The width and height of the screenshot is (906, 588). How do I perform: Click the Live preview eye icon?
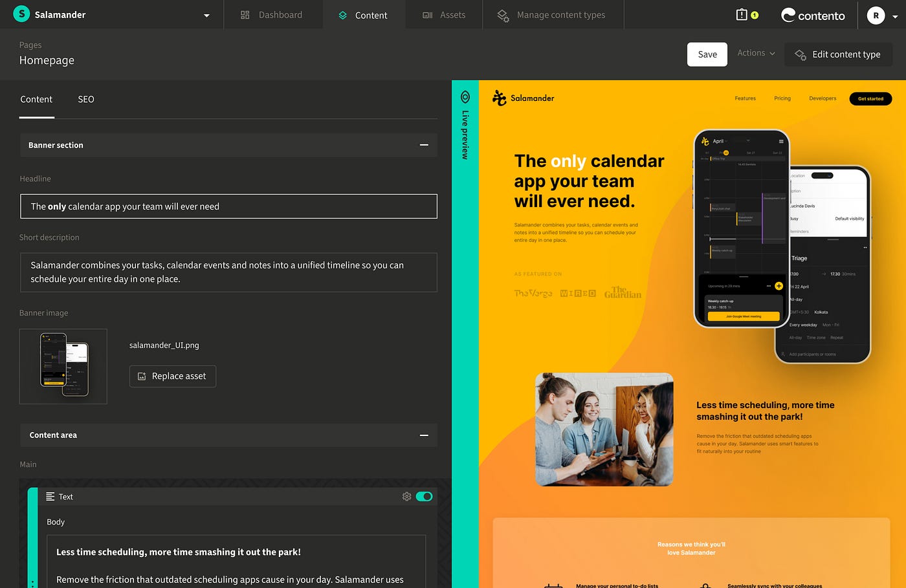(465, 97)
